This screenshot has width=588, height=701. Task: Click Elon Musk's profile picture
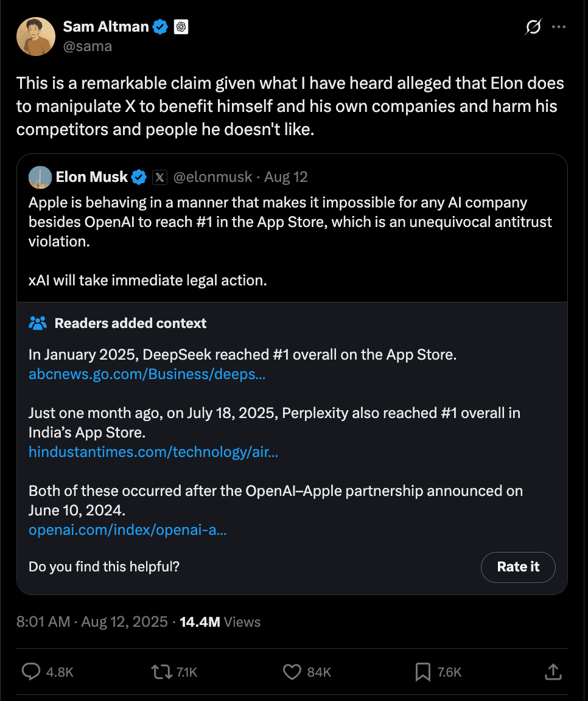[40, 177]
